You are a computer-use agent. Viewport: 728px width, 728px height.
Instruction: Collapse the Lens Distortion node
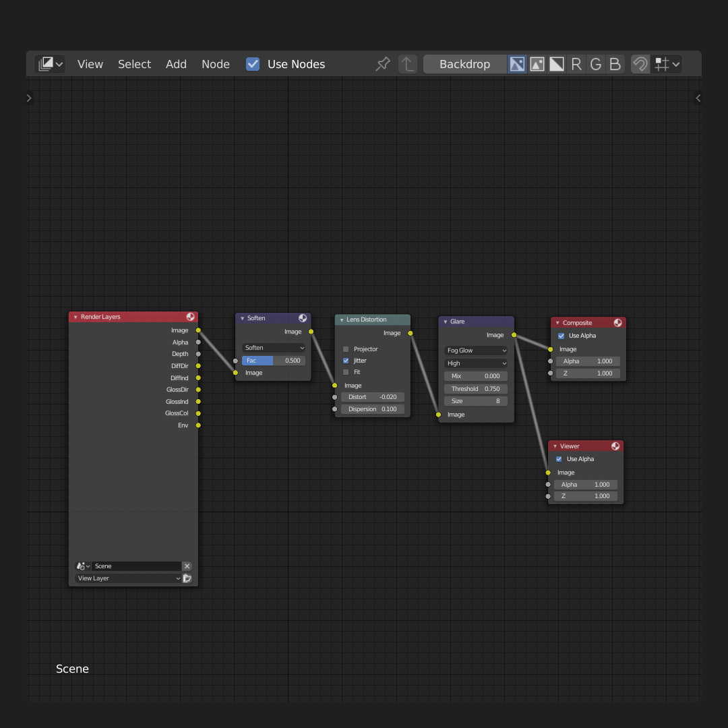pyautogui.click(x=342, y=320)
